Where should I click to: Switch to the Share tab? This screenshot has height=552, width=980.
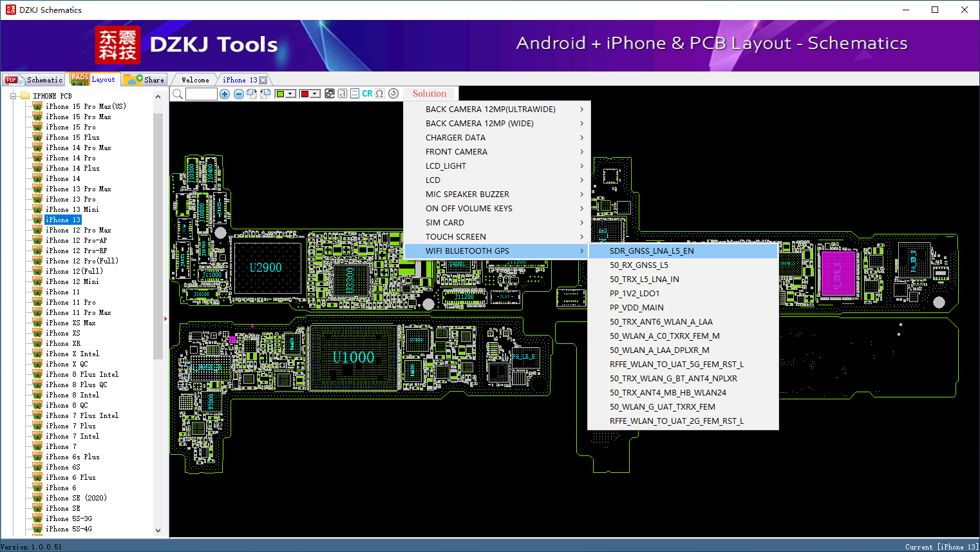click(x=144, y=80)
